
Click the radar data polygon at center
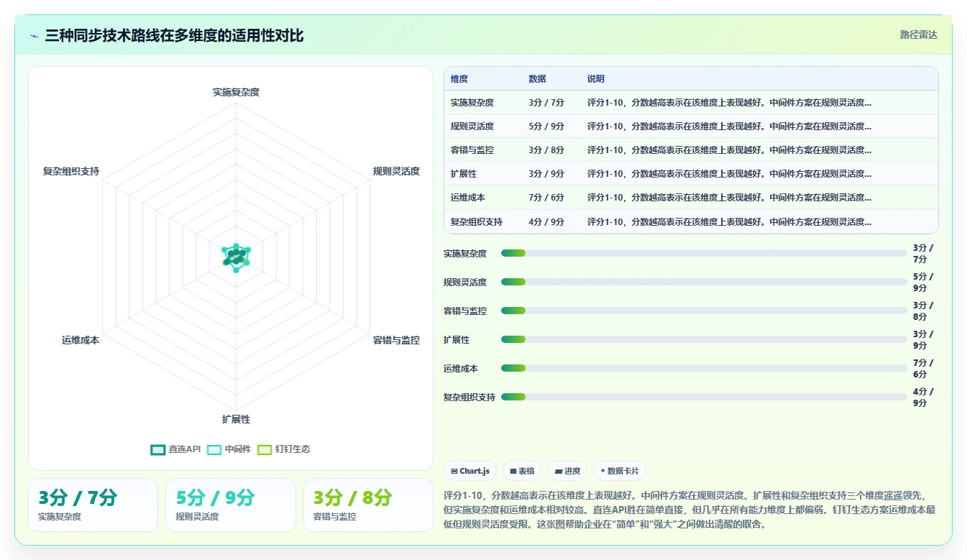pos(236,257)
